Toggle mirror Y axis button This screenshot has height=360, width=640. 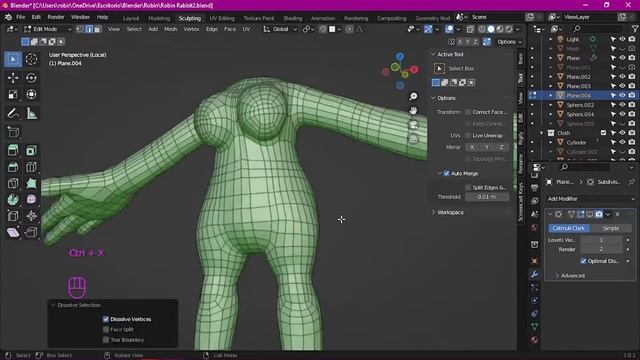(x=487, y=147)
